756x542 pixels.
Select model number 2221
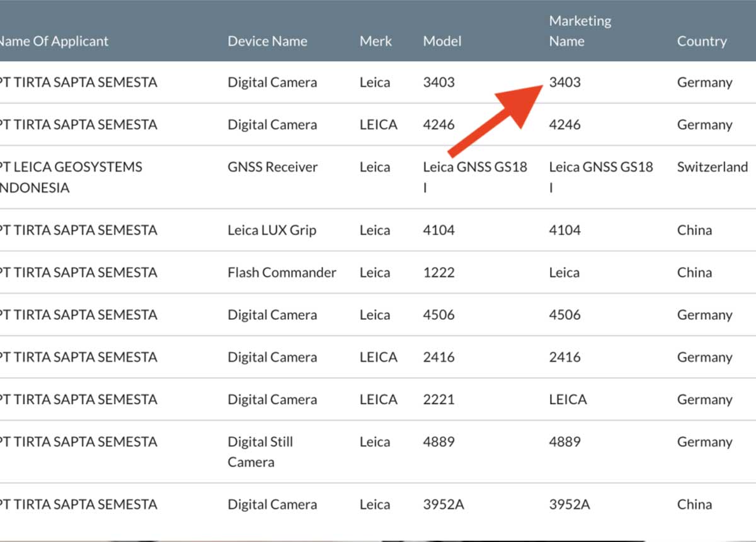438,400
